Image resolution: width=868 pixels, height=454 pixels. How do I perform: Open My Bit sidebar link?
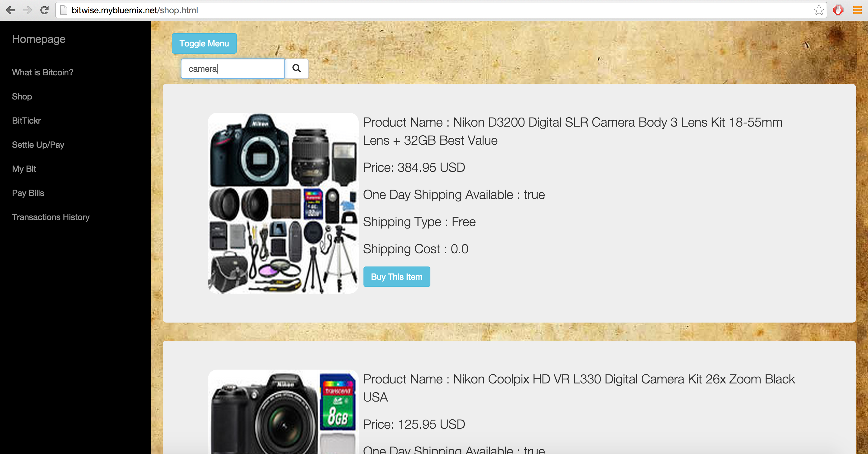click(x=24, y=169)
